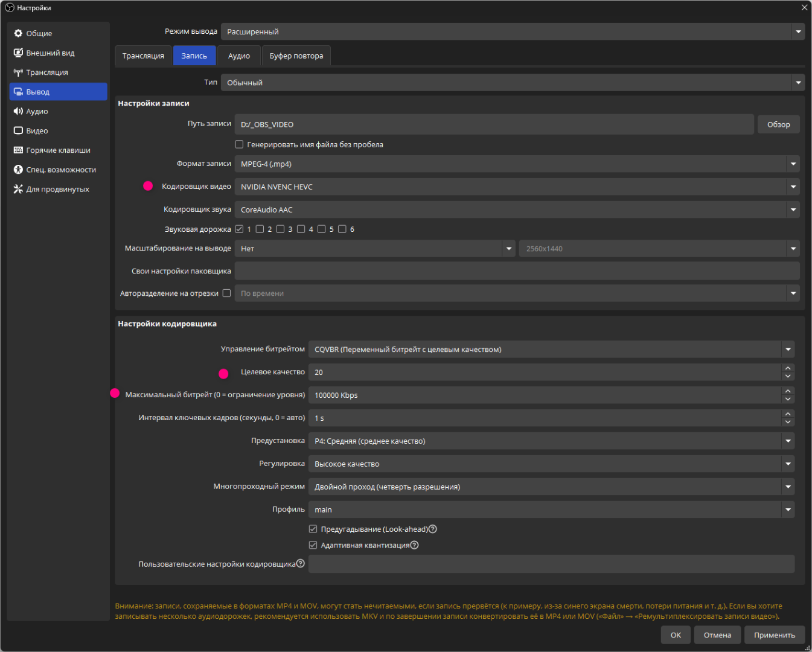
Task: Click the Спец. возможности accessibility icon
Action: pyautogui.click(x=18, y=170)
